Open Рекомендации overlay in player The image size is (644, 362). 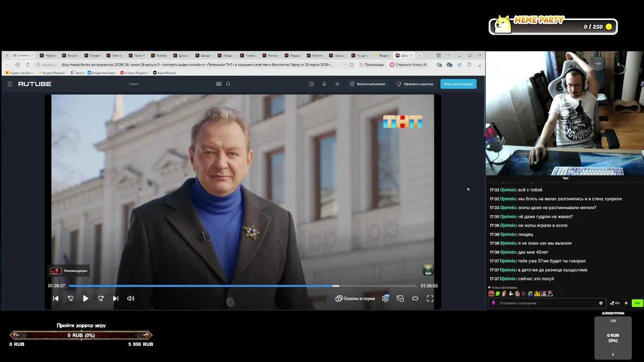[69, 270]
